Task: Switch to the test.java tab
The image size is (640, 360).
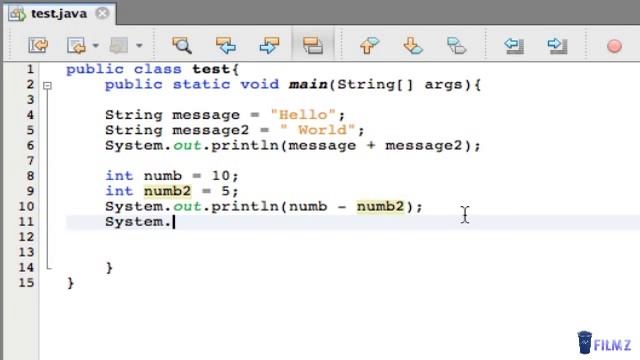Action: click(x=58, y=13)
